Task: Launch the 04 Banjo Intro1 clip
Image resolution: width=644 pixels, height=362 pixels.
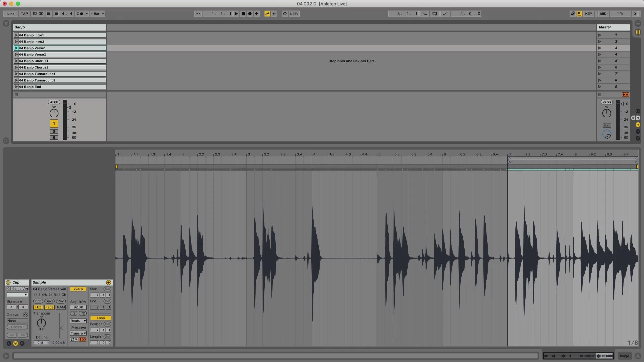Action: pyautogui.click(x=16, y=35)
